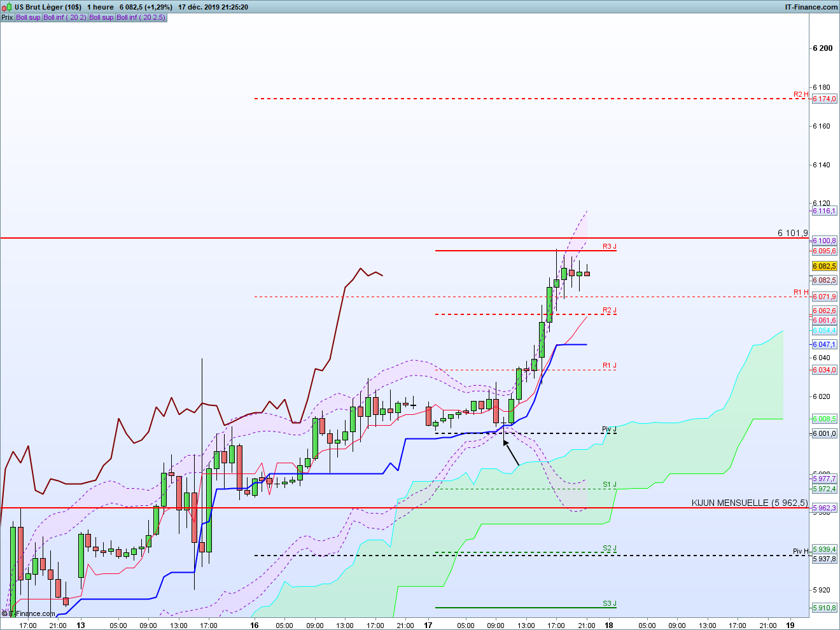Click the day 19 marker on time axis
Image resolution: width=840 pixels, height=630 pixels.
(x=790, y=625)
